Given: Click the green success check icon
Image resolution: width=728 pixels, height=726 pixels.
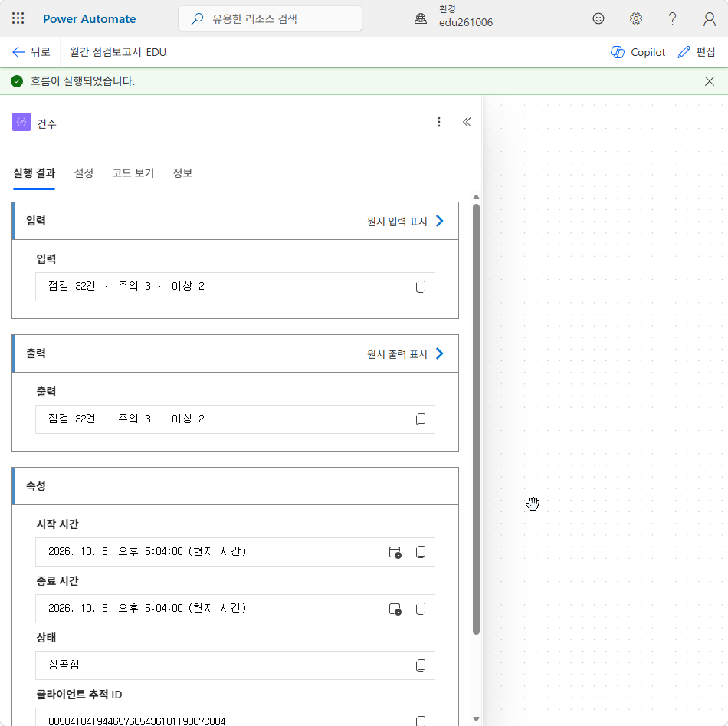Looking at the screenshot, I should pos(17,81).
